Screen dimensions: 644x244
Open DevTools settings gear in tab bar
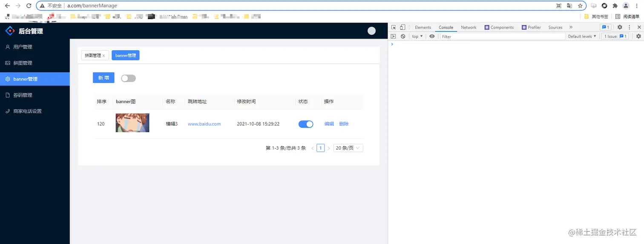tap(620, 27)
